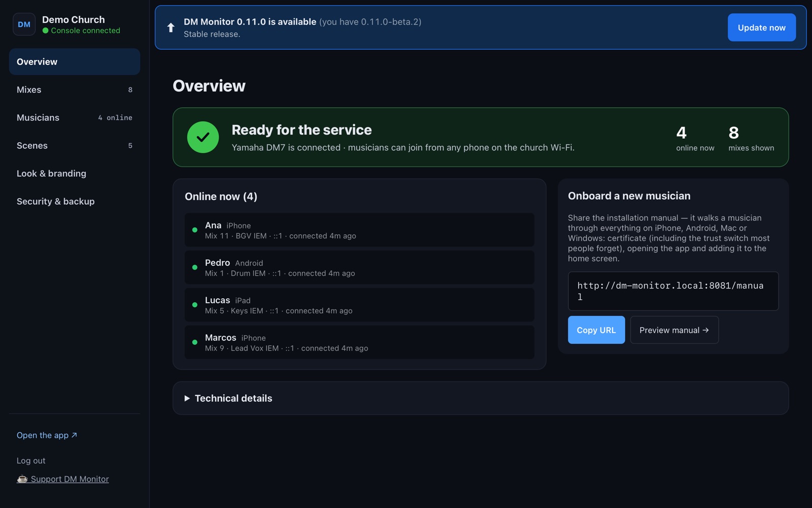812x508 pixels.
Task: Go to the Mixes section
Action: point(75,89)
